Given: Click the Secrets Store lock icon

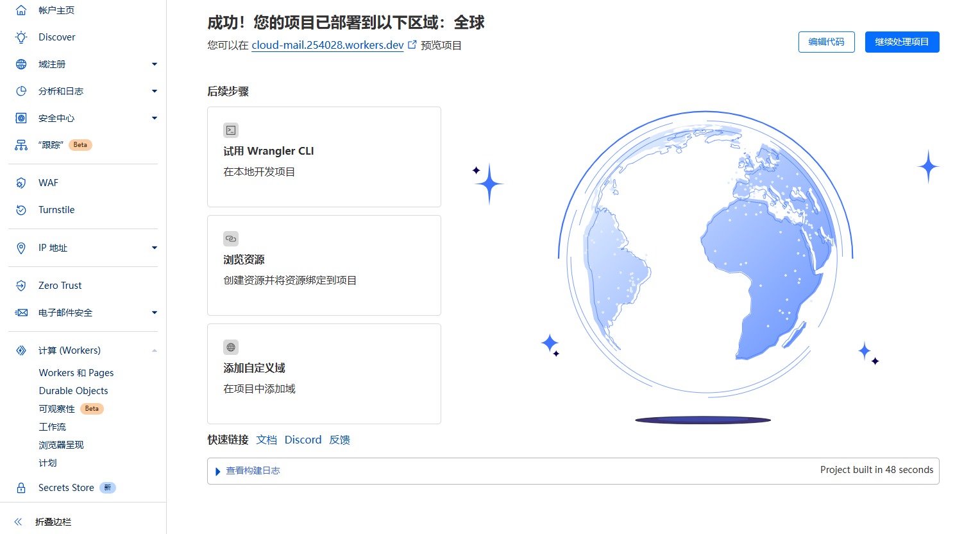Looking at the screenshot, I should (21, 487).
